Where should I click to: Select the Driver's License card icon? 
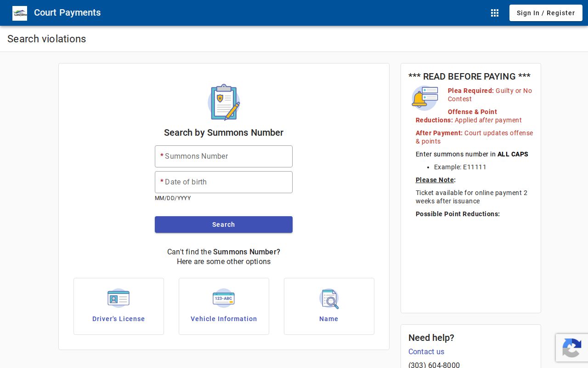click(x=119, y=298)
